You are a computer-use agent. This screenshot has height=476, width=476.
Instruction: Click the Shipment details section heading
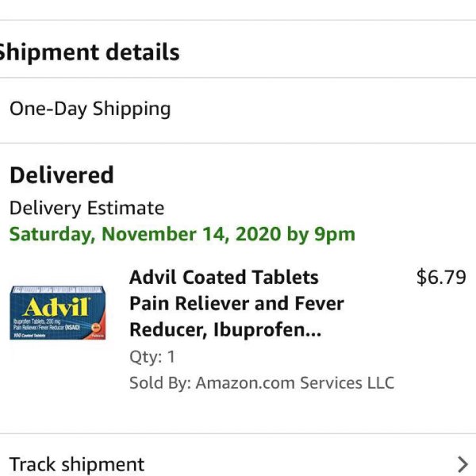[x=88, y=52]
